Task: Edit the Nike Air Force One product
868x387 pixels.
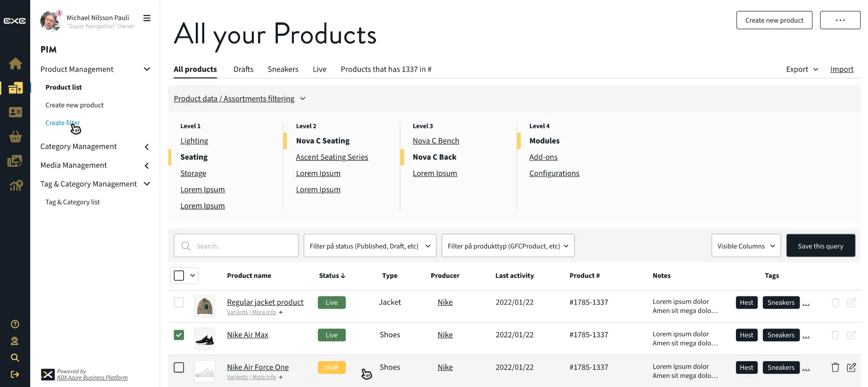Action: (x=851, y=367)
